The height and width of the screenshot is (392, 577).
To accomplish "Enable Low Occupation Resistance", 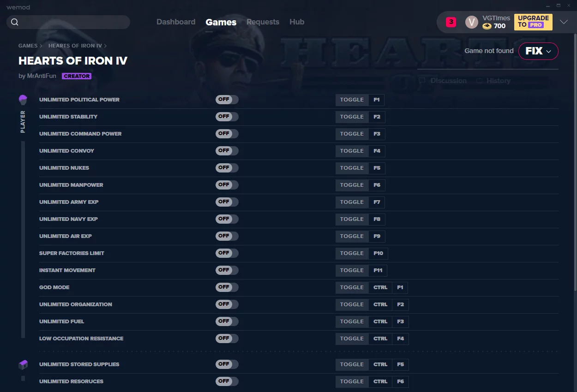I will tap(227, 339).
